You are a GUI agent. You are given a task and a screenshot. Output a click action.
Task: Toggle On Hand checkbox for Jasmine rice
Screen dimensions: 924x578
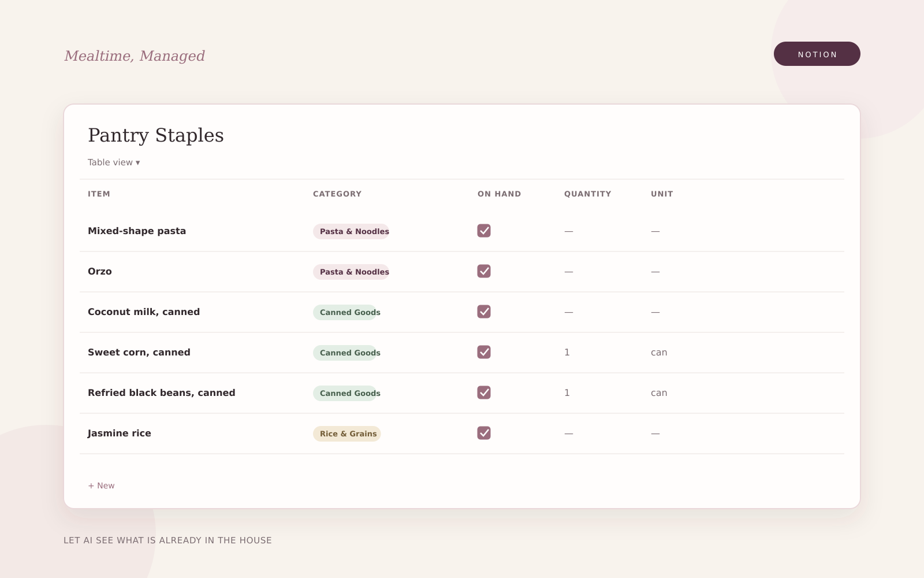coord(484,433)
